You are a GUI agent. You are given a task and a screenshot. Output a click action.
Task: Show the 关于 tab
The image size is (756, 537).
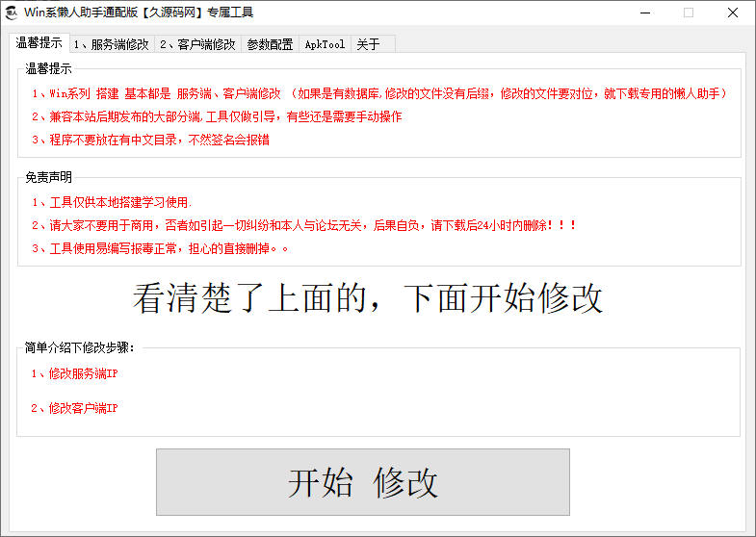coord(368,44)
